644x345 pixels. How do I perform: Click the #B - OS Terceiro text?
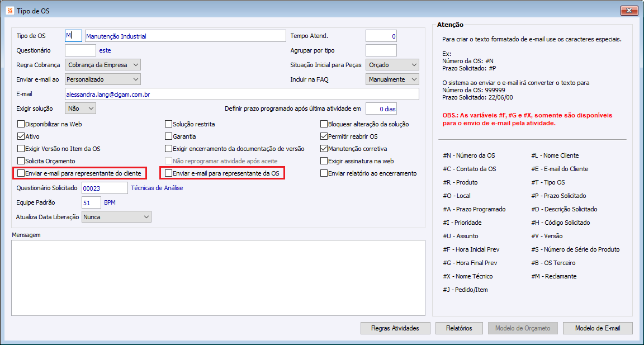[553, 263]
